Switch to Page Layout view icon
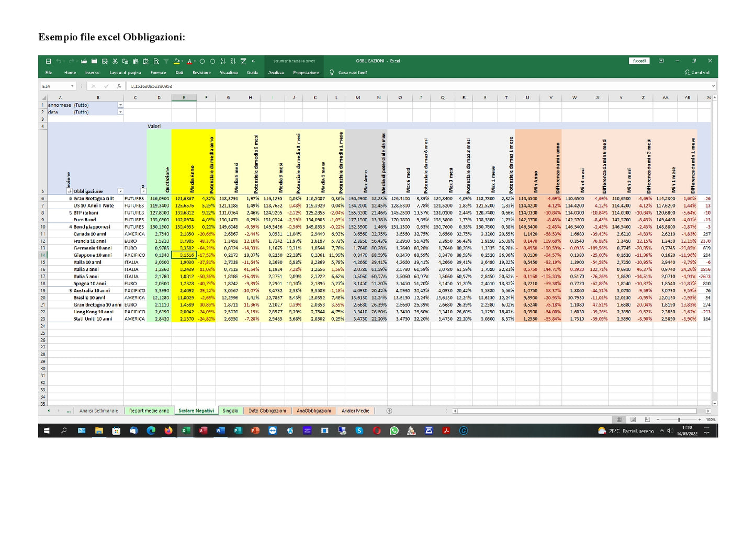The width and height of the screenshot is (756, 534). [633, 419]
